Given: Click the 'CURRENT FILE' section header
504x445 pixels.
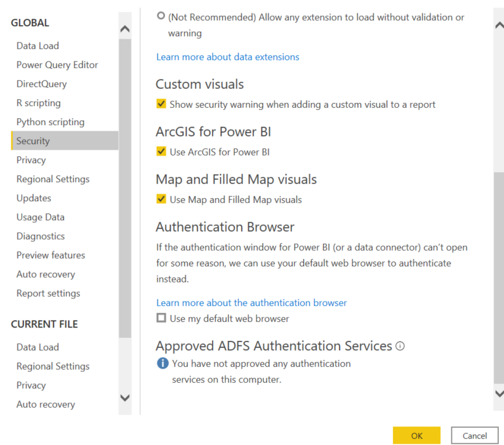Looking at the screenshot, I should 44,324.
